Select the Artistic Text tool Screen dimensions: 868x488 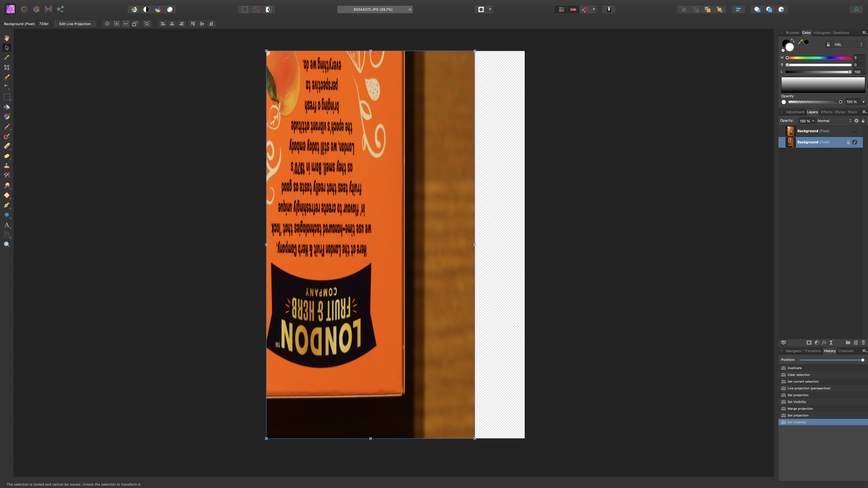7,225
